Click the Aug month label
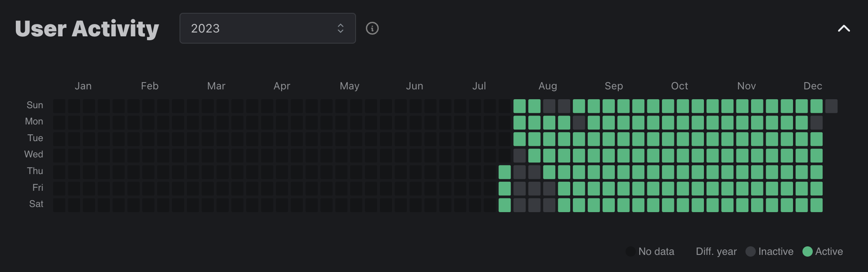Viewport: 868px width, 272px height. [548, 86]
